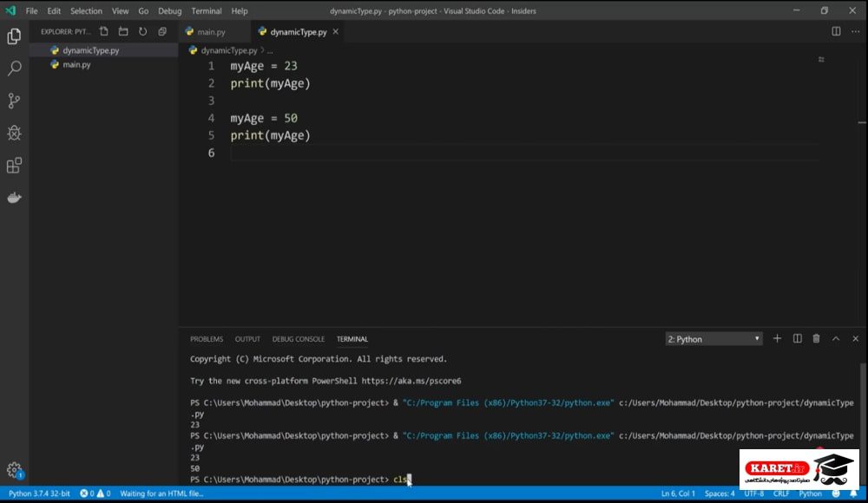Change indentation via 'Spaces: 4'
The image size is (868, 503).
point(720,493)
